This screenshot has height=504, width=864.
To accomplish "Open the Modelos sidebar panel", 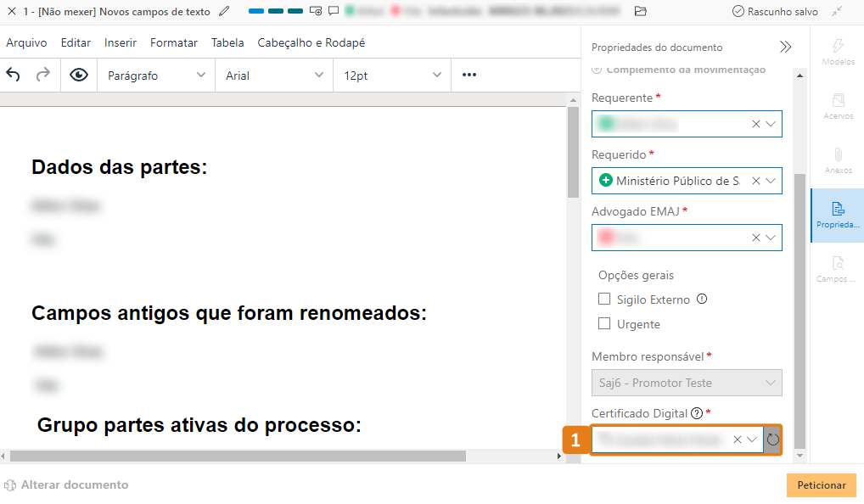I will pyautogui.click(x=838, y=52).
